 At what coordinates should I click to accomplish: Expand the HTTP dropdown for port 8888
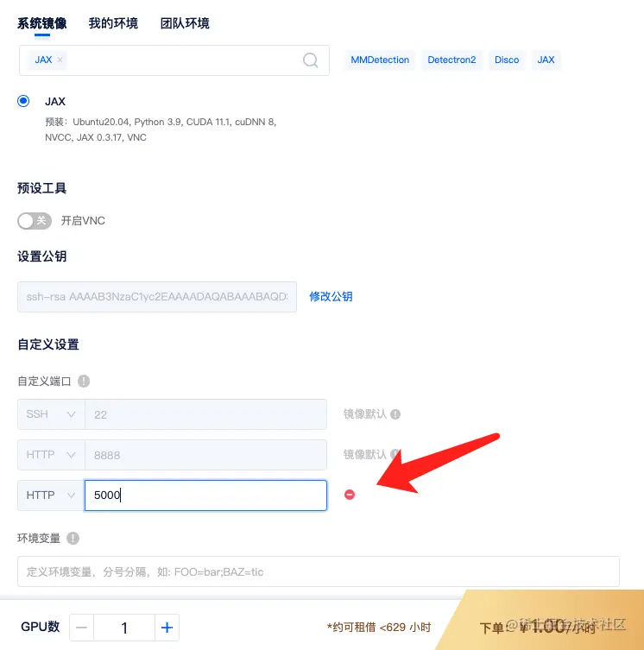click(51, 455)
